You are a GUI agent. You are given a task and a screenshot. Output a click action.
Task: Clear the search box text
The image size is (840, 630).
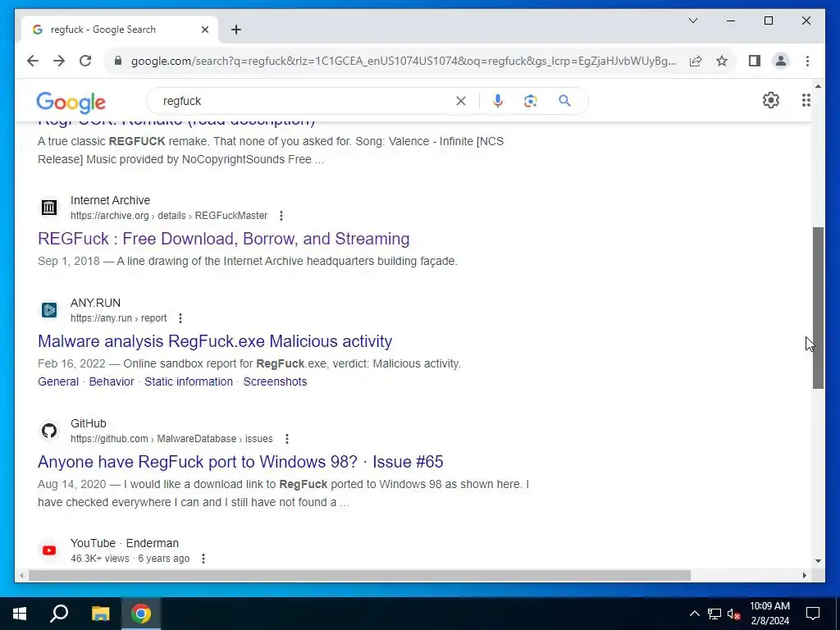coord(461,101)
